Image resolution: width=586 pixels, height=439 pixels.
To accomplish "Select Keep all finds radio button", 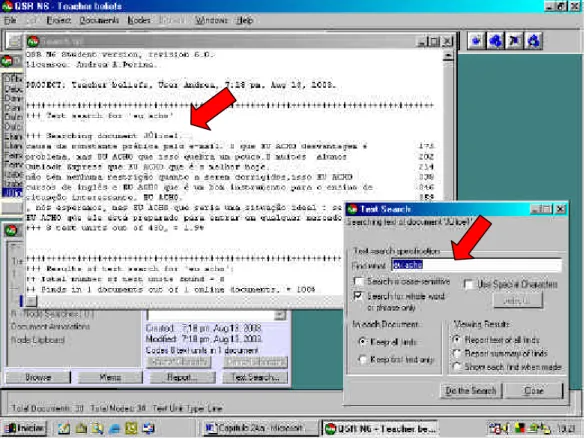I will 363,342.
